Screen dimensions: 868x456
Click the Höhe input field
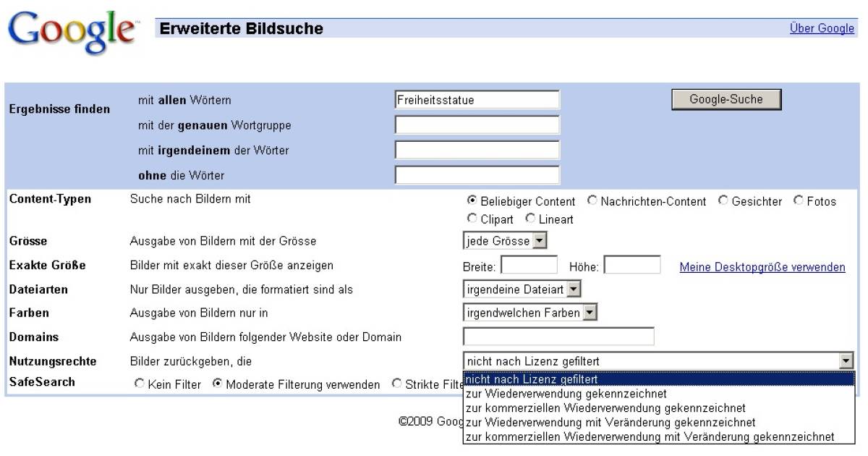tap(632, 265)
